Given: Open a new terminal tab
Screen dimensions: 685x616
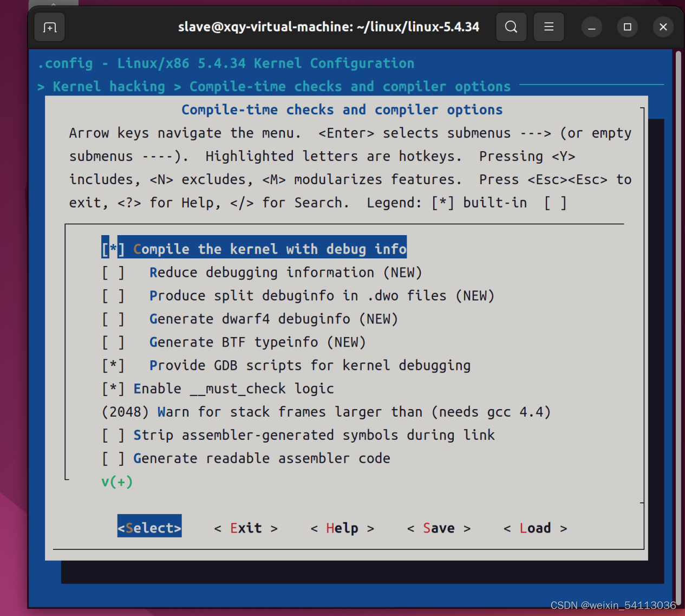Looking at the screenshot, I should pos(49,27).
